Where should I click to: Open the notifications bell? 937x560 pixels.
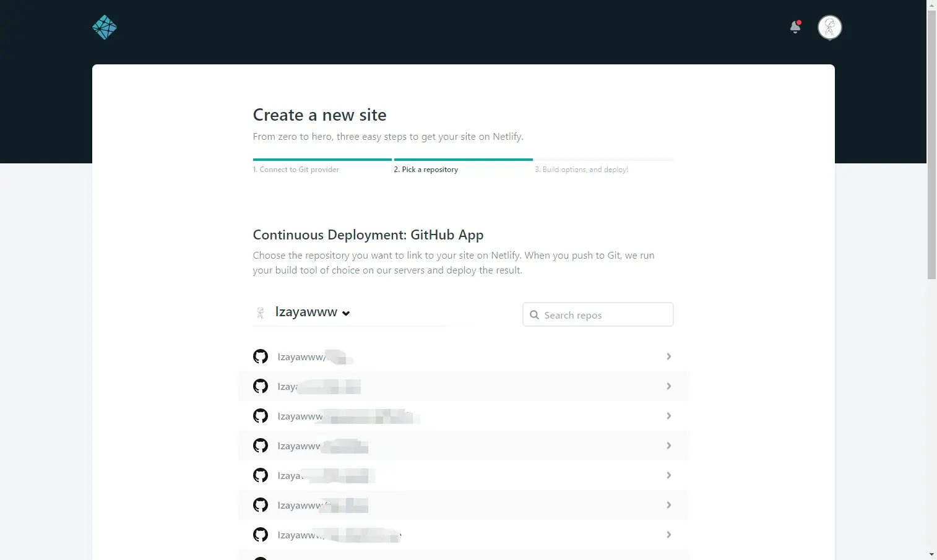(795, 27)
